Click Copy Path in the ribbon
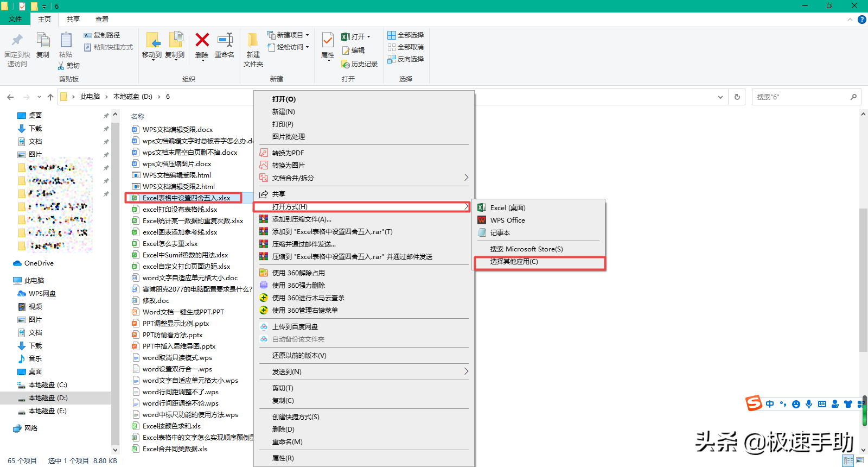 click(x=102, y=35)
